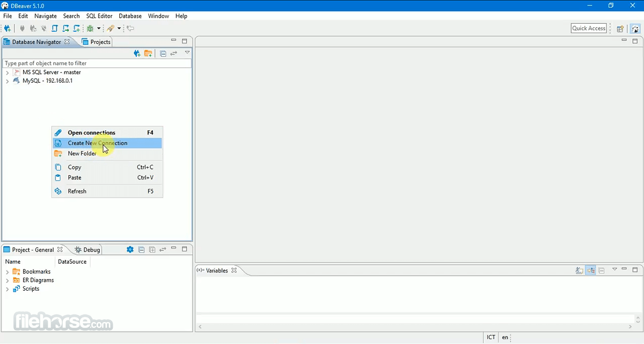Click the Connect plug icon in main toolbar

coord(22,28)
